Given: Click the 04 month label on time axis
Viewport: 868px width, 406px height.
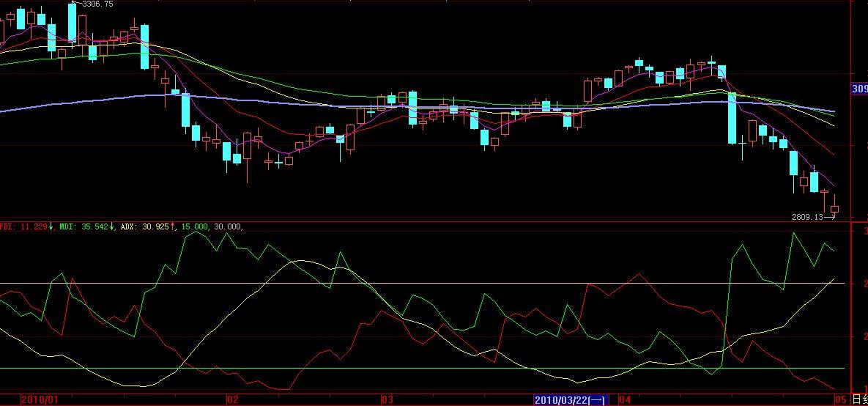Looking at the screenshot, I should [625, 400].
